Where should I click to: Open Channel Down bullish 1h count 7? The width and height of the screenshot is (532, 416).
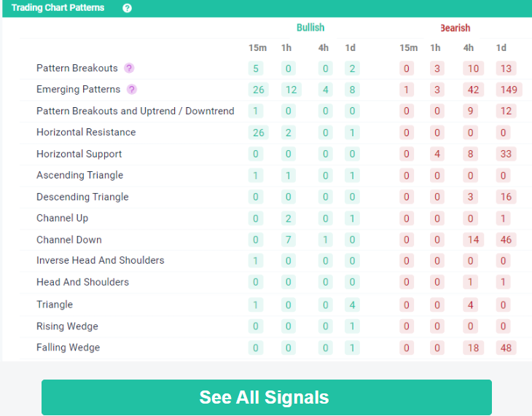(x=289, y=240)
